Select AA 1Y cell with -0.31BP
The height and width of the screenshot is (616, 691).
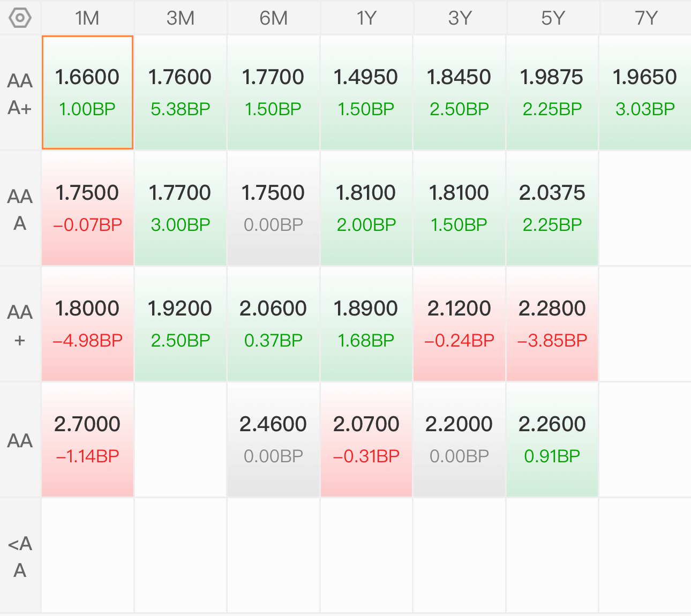366,439
